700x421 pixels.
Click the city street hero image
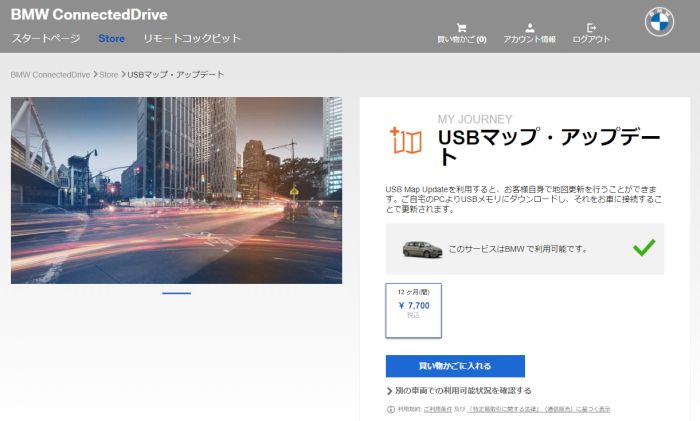176,190
